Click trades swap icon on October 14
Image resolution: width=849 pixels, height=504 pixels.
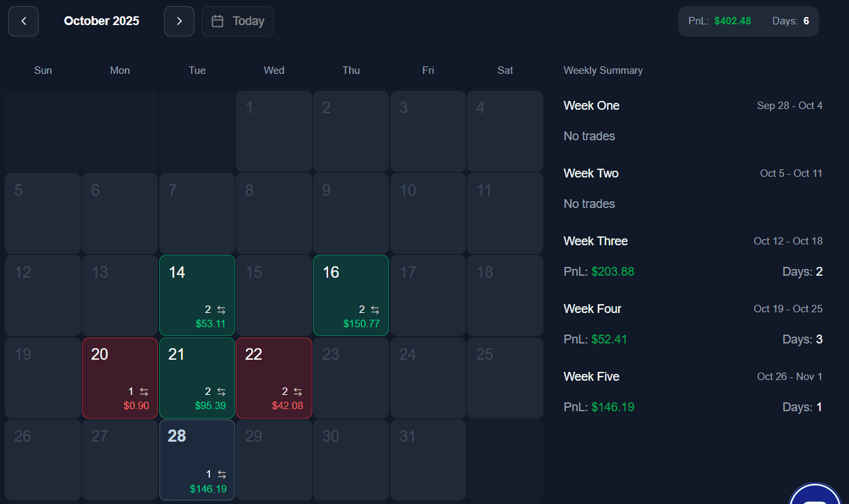coord(221,310)
